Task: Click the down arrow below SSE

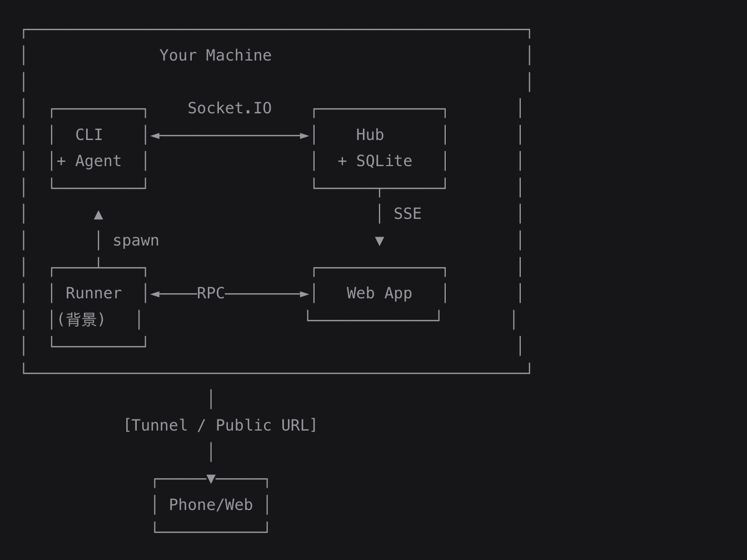Action: [380, 241]
